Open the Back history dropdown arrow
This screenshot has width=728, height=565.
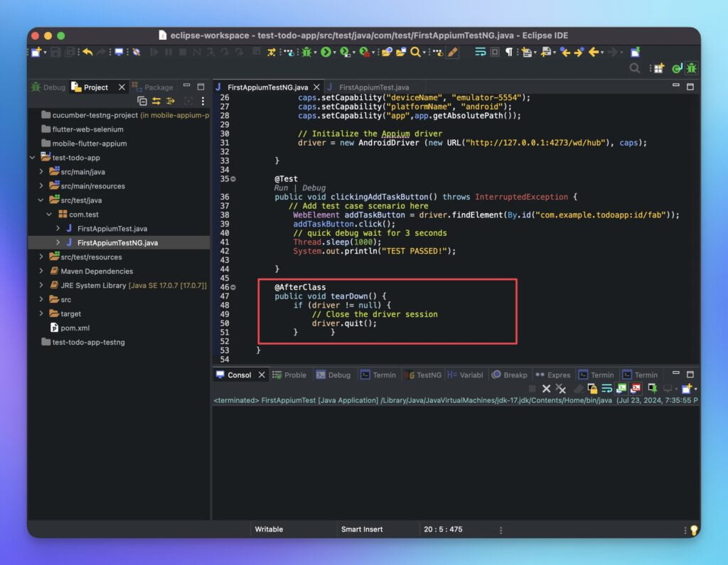[602, 53]
